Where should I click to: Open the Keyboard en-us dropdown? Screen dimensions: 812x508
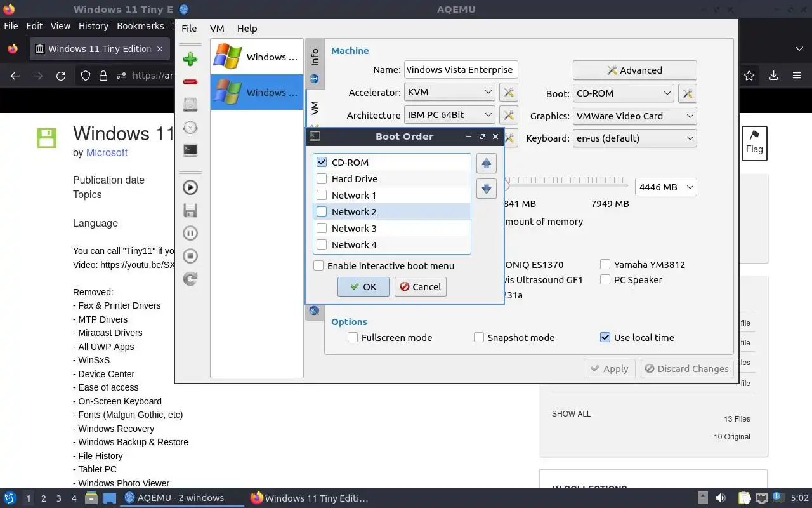(634, 138)
